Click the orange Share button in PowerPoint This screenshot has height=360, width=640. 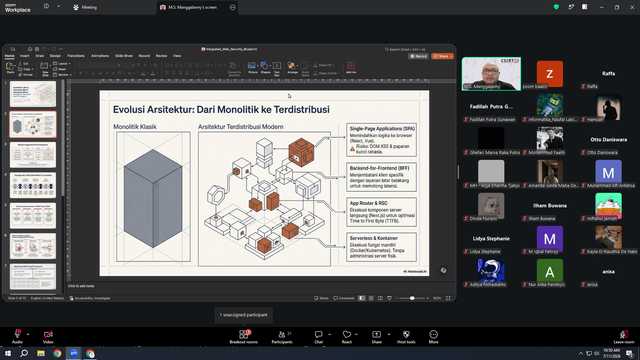coord(442,56)
